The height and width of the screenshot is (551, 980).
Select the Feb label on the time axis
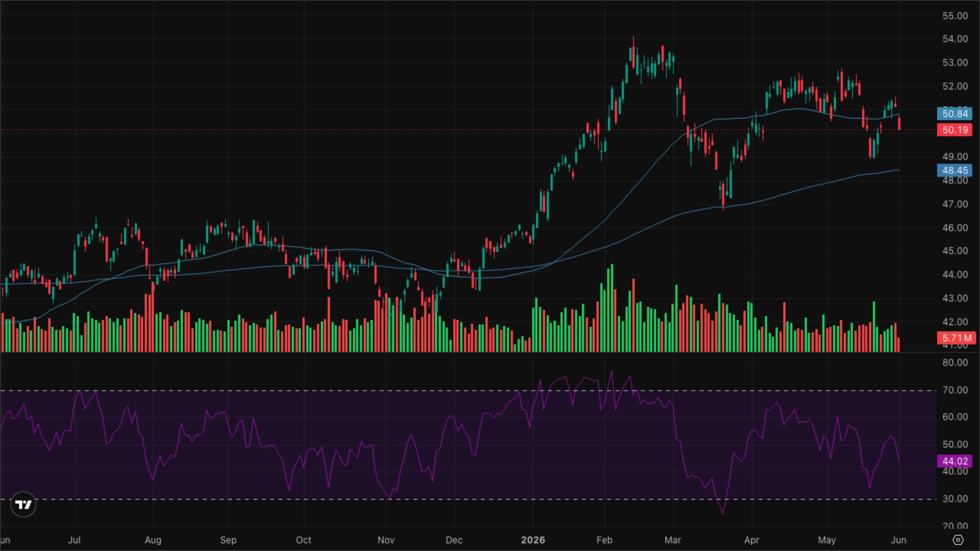[604, 540]
